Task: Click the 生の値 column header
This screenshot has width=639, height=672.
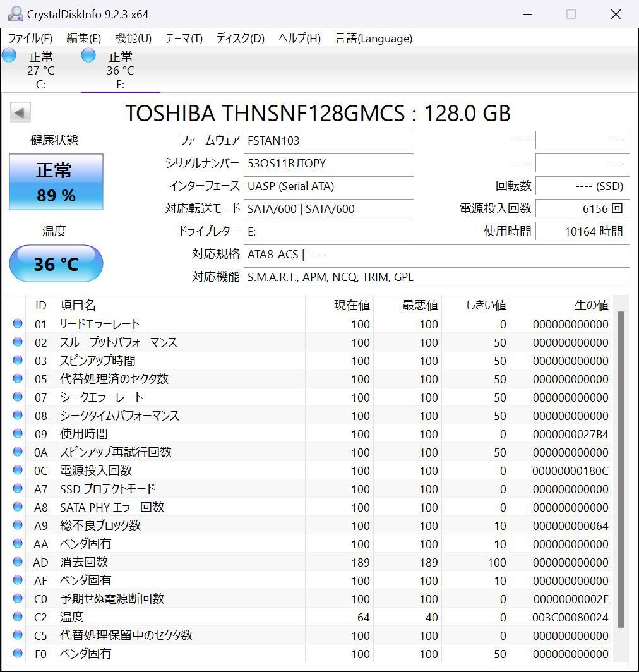Action: tap(592, 305)
